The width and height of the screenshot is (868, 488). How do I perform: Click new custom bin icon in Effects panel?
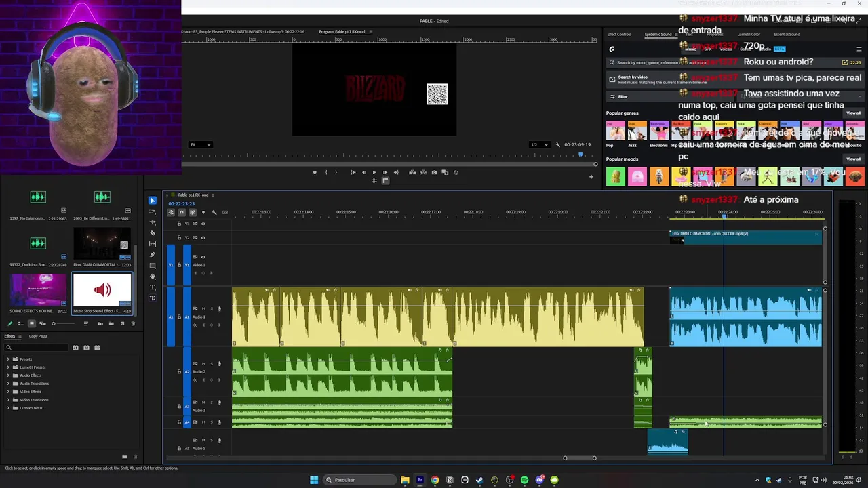coord(124,457)
